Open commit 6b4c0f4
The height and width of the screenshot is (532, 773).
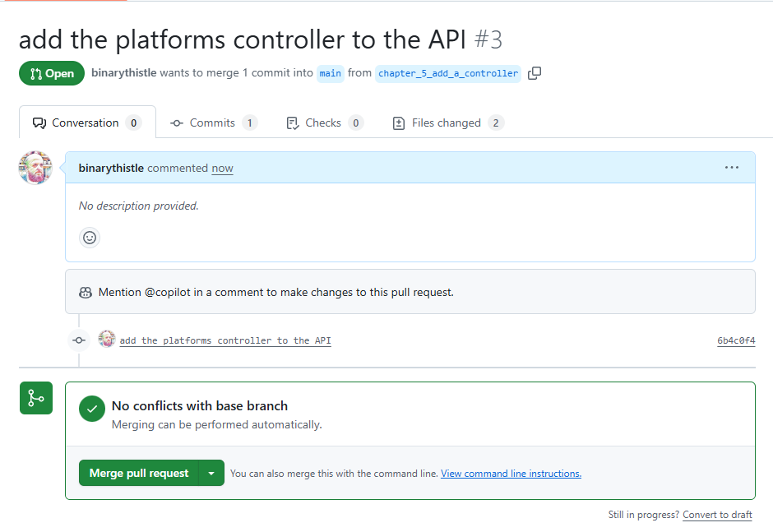pos(735,340)
